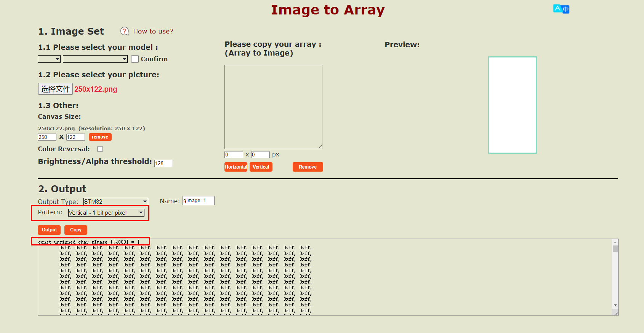Click into the Name field gImage_1
This screenshot has width=644, height=333.
click(198, 201)
